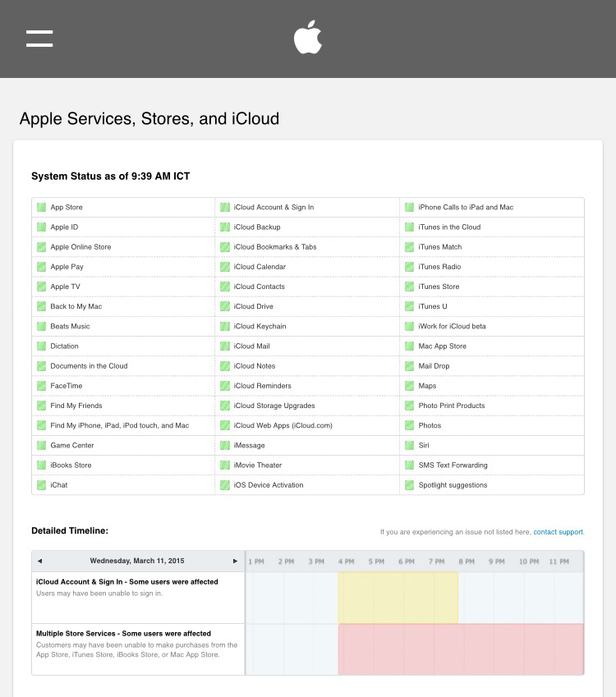616x697 pixels.
Task: Click the green status icon for iCloud Mail
Action: (x=225, y=346)
